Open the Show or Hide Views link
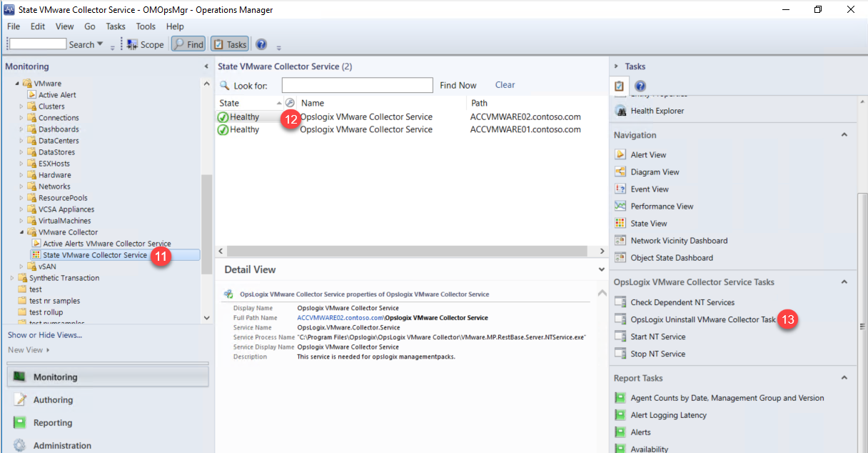 coord(45,335)
